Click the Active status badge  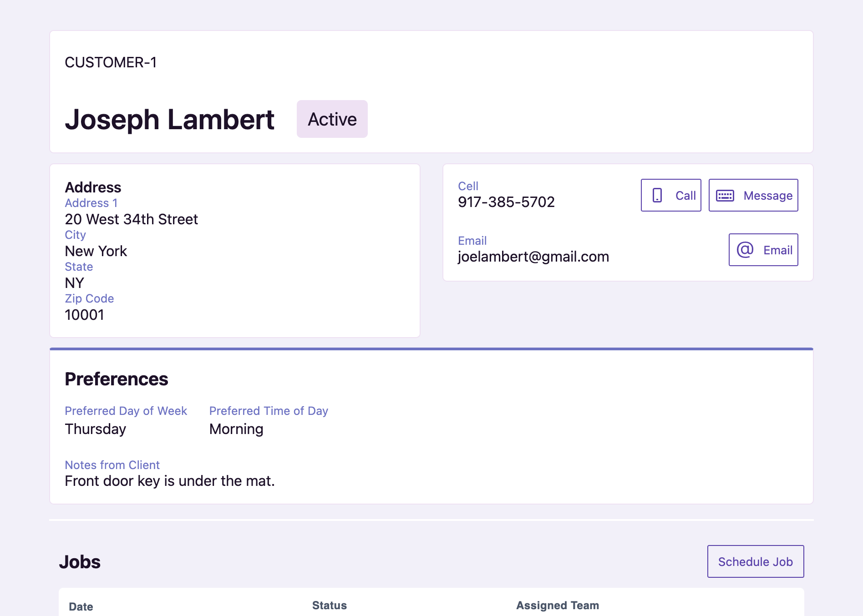332,119
